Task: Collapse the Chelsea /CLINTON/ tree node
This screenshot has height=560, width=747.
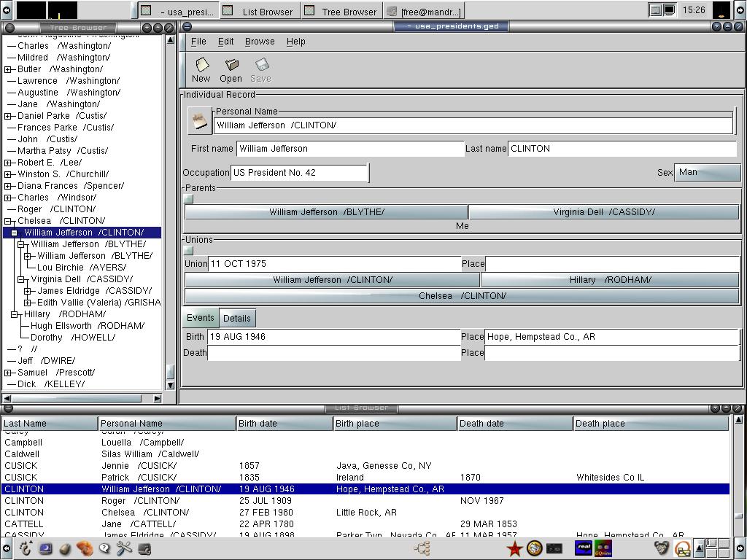Action: coord(7,221)
